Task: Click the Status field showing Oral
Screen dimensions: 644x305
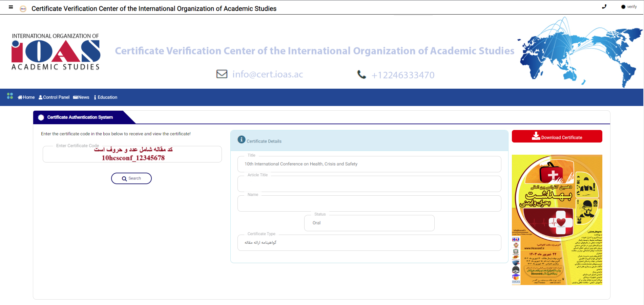Action: [369, 223]
